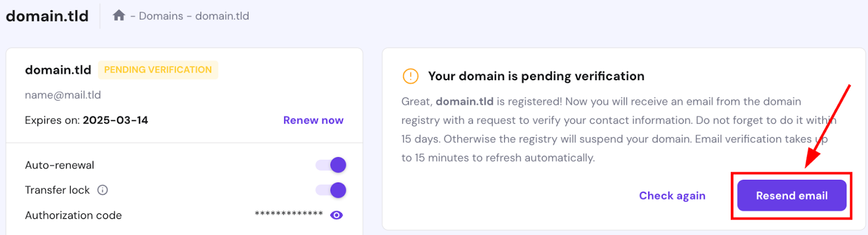Click the expiry date 2025-03-14
This screenshot has height=235, width=868.
(116, 120)
